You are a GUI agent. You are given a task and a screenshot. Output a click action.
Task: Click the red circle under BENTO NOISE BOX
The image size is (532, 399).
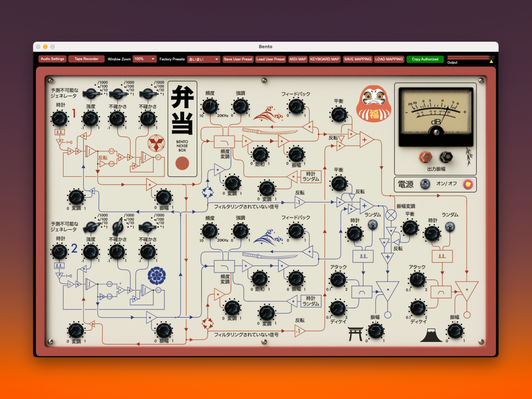[x=182, y=164]
